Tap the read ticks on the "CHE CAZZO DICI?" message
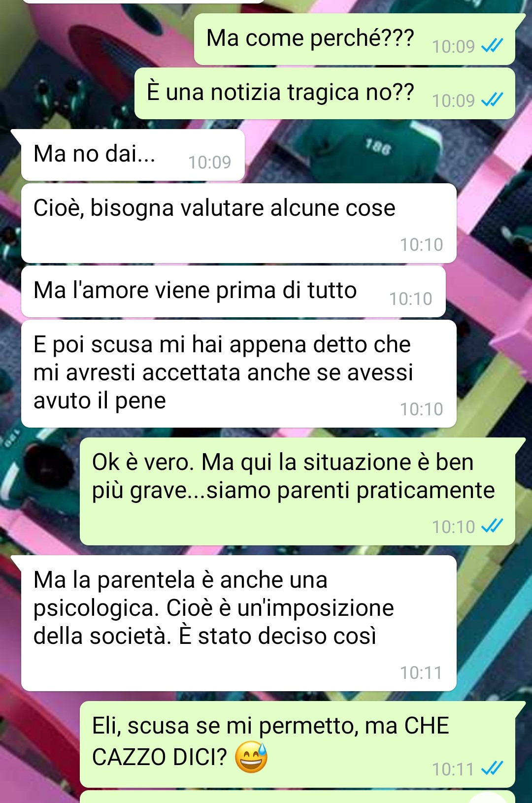 (492, 769)
